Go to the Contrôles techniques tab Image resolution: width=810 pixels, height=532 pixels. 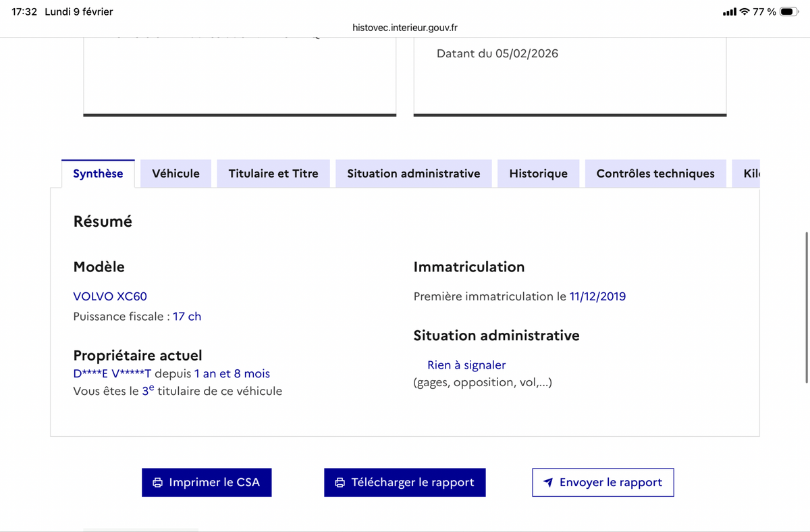tap(655, 174)
